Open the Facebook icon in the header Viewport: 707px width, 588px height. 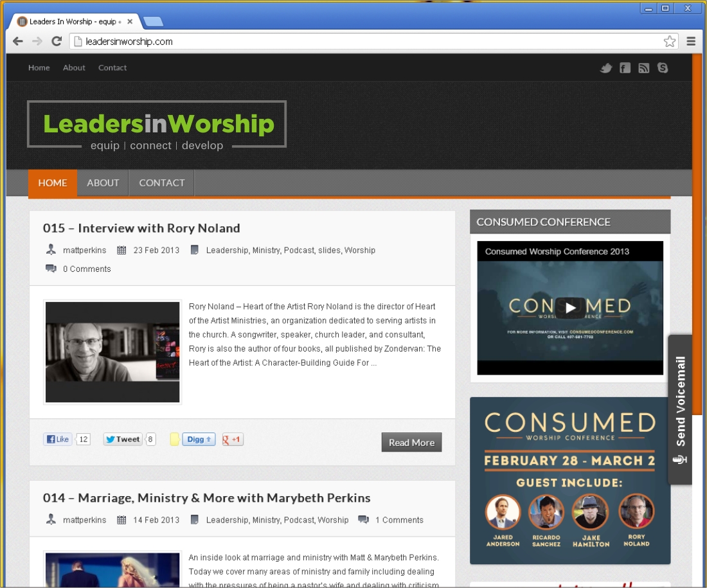625,68
